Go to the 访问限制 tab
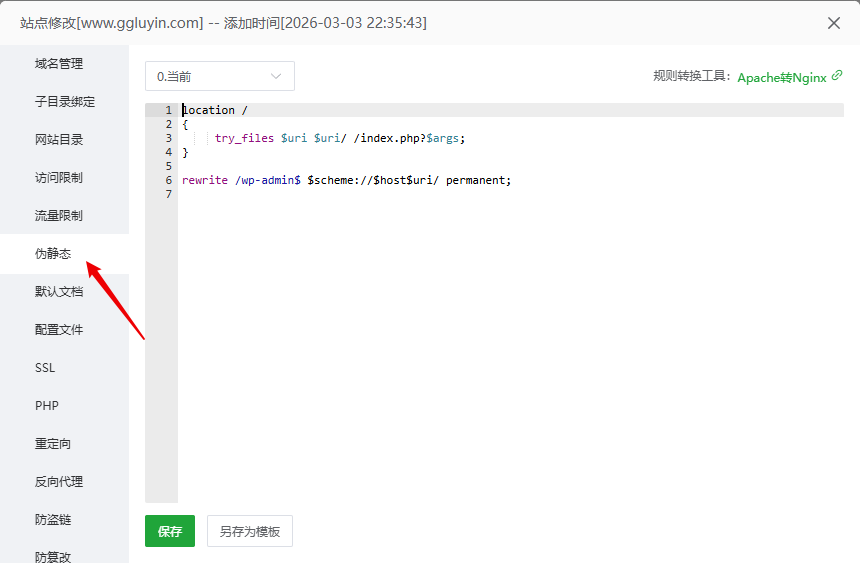Screen dimensions: 860x563 [59, 178]
